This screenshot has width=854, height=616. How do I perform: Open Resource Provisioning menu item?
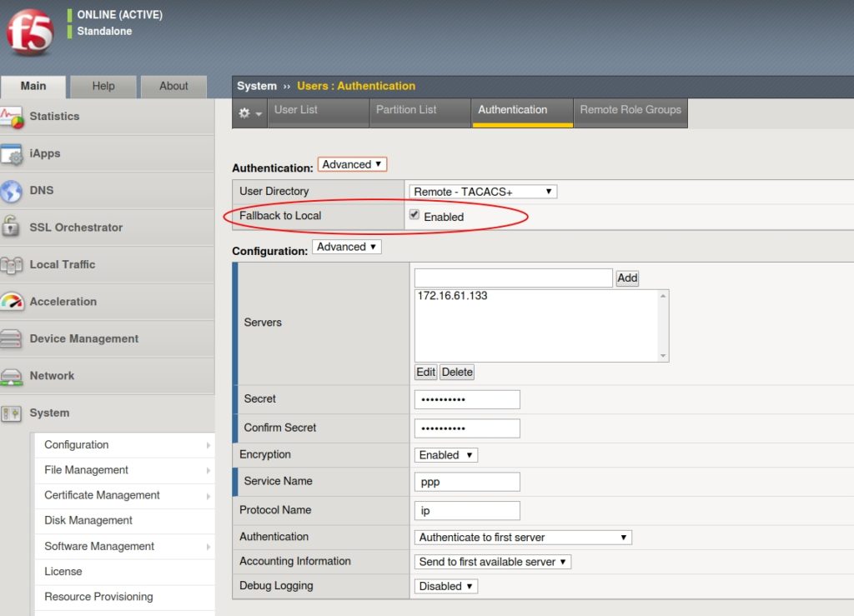(125, 597)
